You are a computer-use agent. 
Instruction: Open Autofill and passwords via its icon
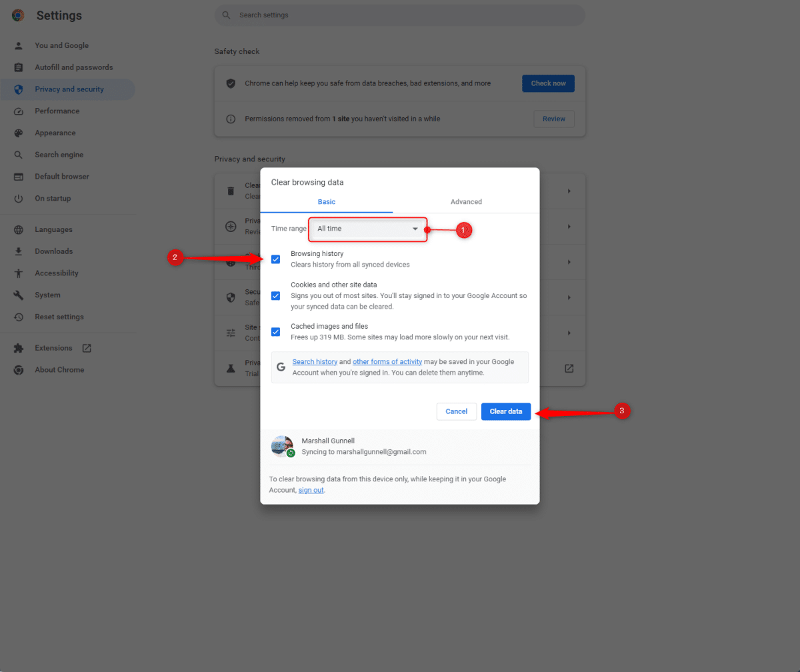[x=19, y=67]
